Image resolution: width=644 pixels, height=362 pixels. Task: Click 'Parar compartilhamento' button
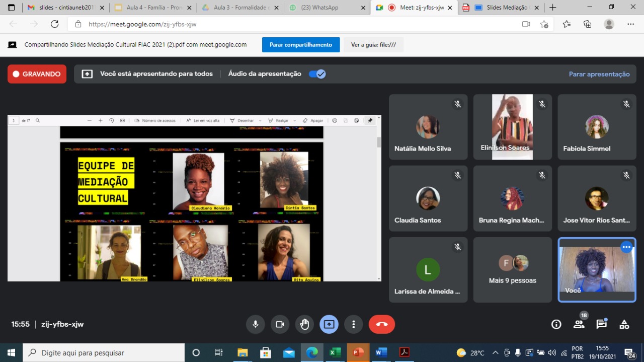point(300,45)
